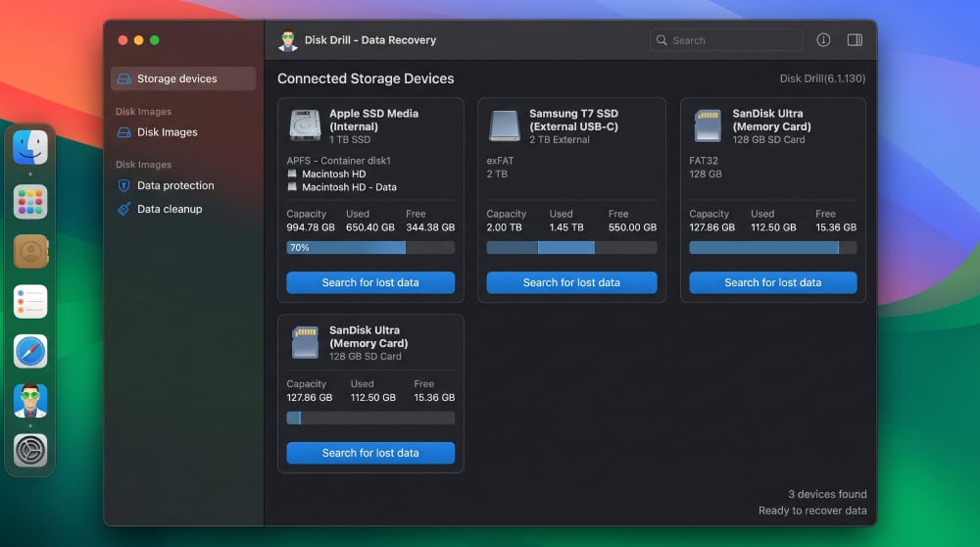Click the Samsung T7 SSD usage bar
This screenshot has width=980, height=547.
[x=571, y=248]
